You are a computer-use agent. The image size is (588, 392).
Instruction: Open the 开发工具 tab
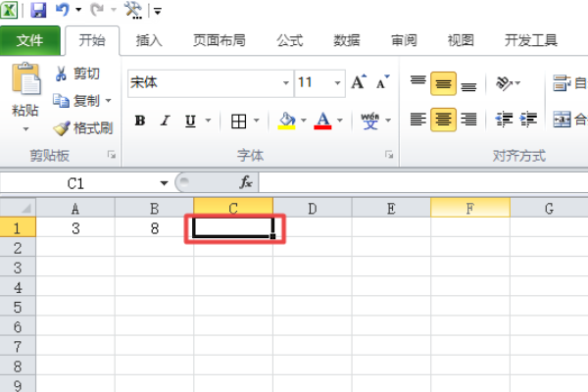[x=530, y=40]
